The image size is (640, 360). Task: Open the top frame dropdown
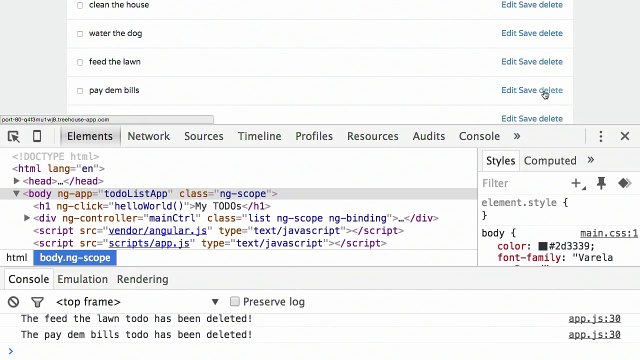[137, 302]
